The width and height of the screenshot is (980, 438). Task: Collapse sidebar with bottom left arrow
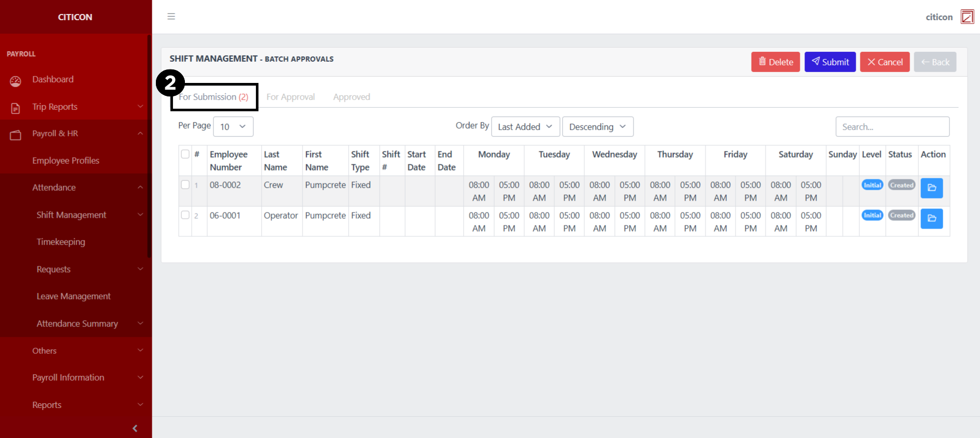click(x=135, y=428)
